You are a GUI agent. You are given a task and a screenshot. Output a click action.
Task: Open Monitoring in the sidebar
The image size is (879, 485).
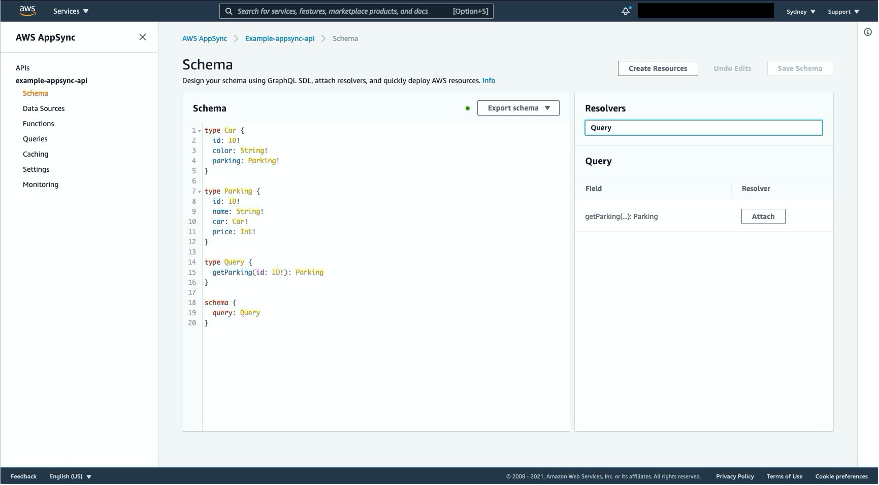point(40,184)
